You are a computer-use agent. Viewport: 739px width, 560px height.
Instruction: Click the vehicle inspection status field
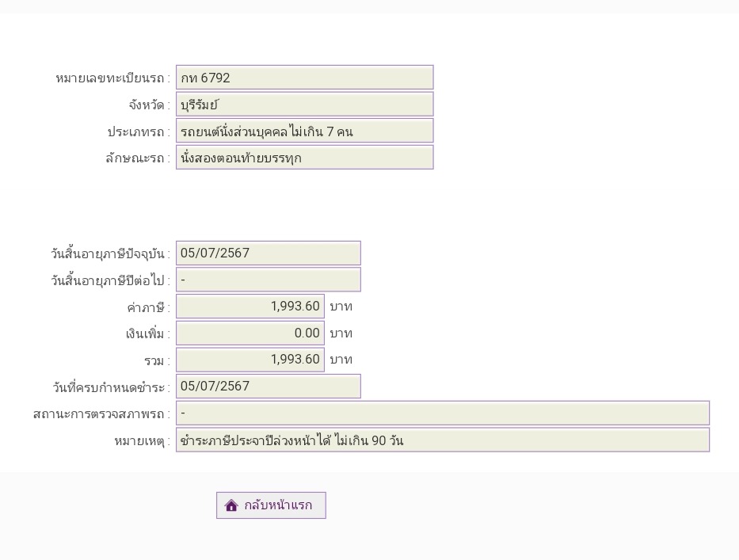[443, 413]
